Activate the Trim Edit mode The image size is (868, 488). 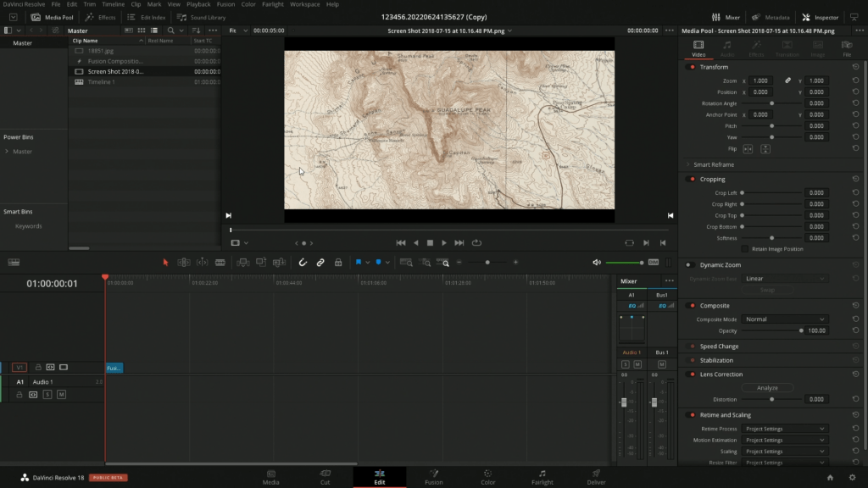click(x=183, y=263)
